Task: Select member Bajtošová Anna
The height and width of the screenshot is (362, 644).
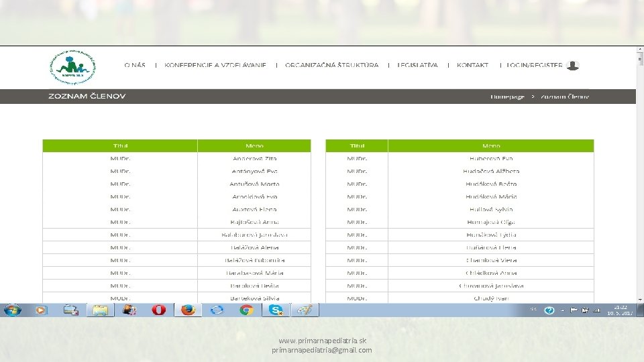Action: coord(255,222)
